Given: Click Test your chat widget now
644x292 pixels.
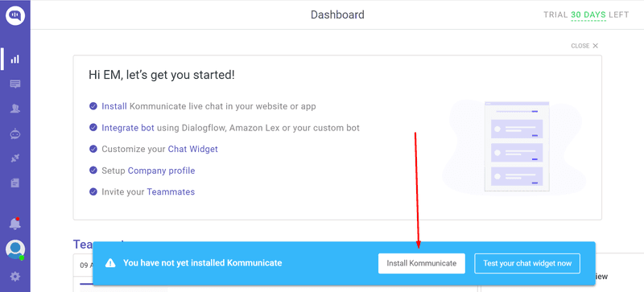Looking at the screenshot, I should tap(527, 263).
